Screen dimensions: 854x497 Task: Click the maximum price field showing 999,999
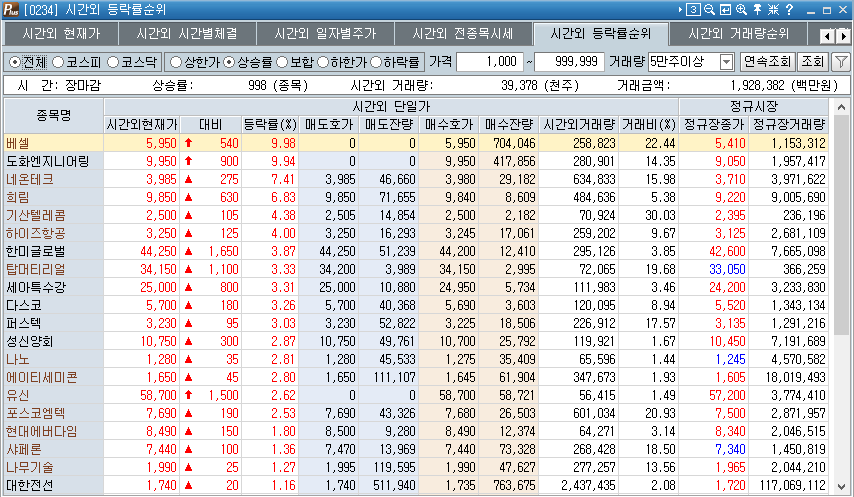569,62
